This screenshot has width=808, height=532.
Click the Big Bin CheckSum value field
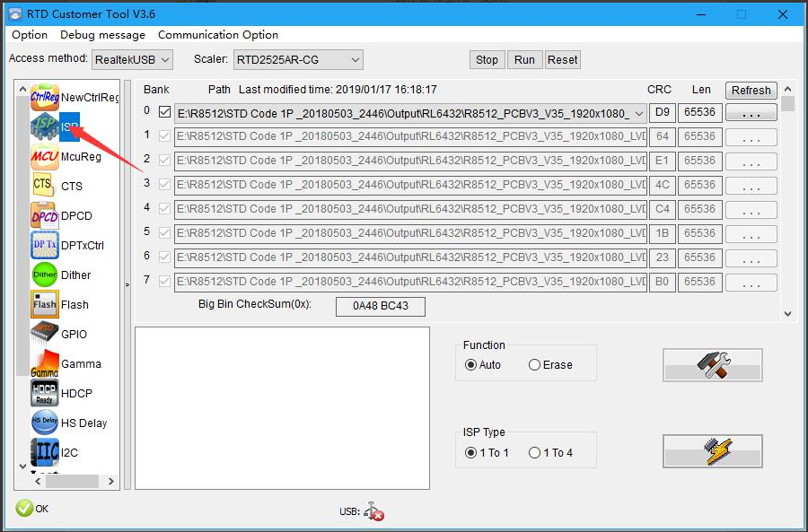pyautogui.click(x=381, y=306)
